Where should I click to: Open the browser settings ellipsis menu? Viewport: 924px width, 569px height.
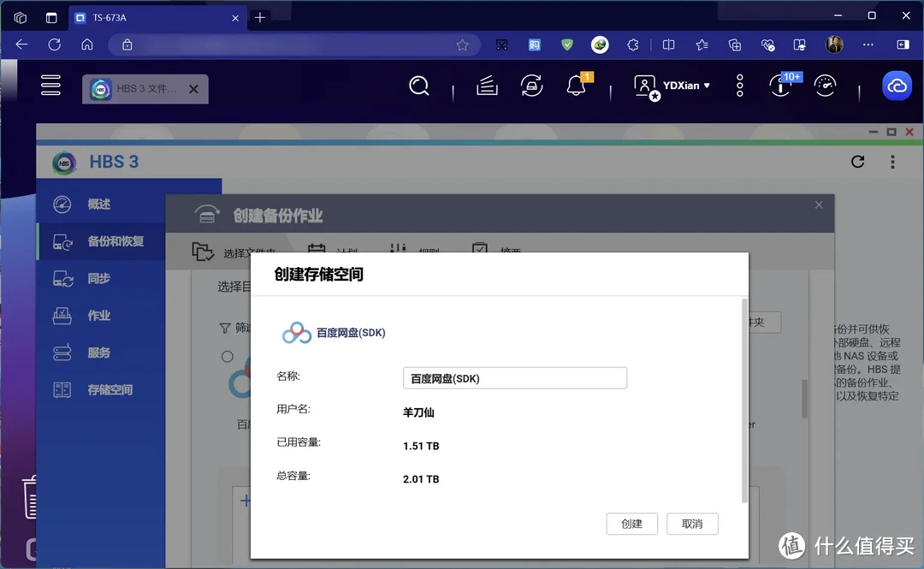[867, 44]
